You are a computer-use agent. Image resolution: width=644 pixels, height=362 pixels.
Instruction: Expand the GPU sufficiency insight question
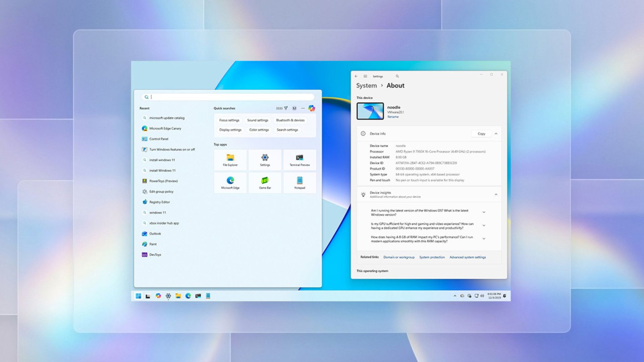click(x=484, y=226)
